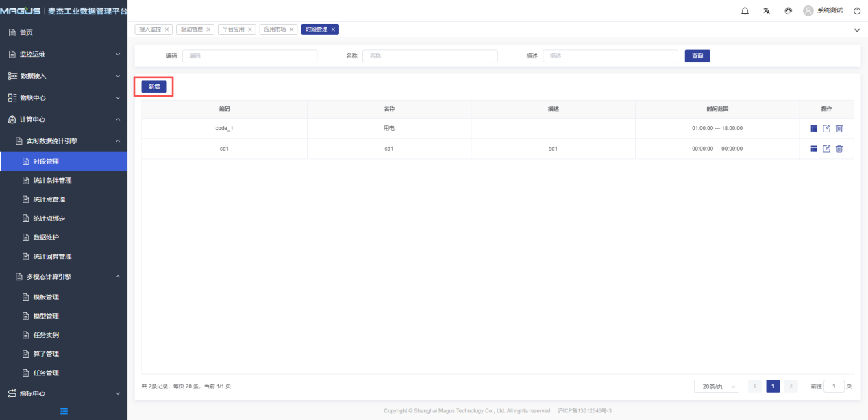Screen dimensions: 868x420
Task: Click the go-to page number input
Action: click(x=834, y=386)
